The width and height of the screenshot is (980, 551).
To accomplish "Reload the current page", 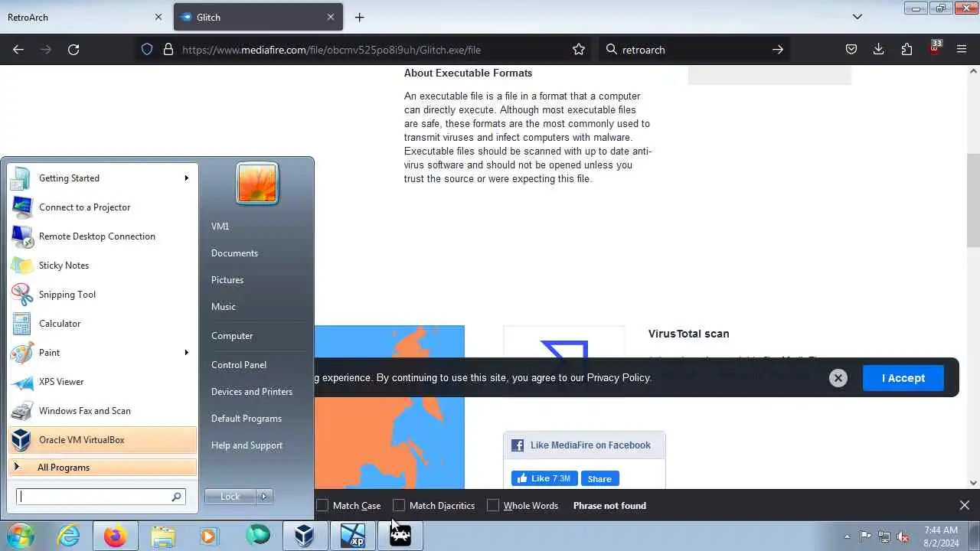I will click(73, 50).
